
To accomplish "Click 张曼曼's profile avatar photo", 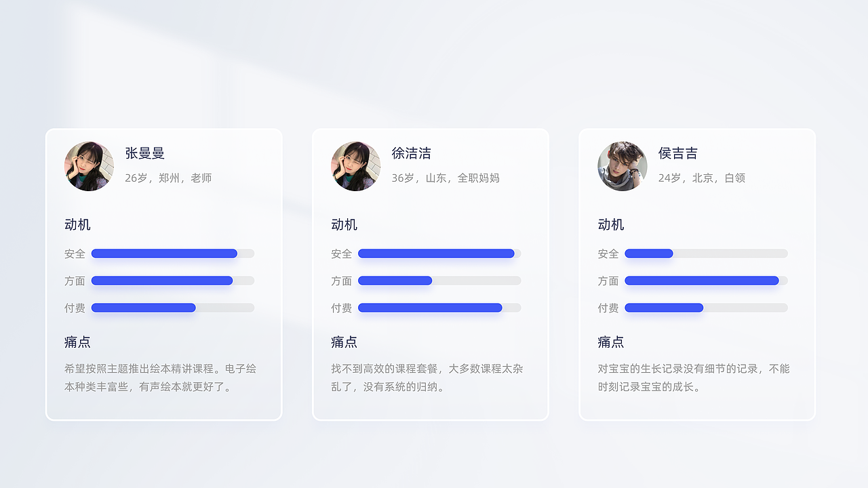I will pyautogui.click(x=89, y=166).
